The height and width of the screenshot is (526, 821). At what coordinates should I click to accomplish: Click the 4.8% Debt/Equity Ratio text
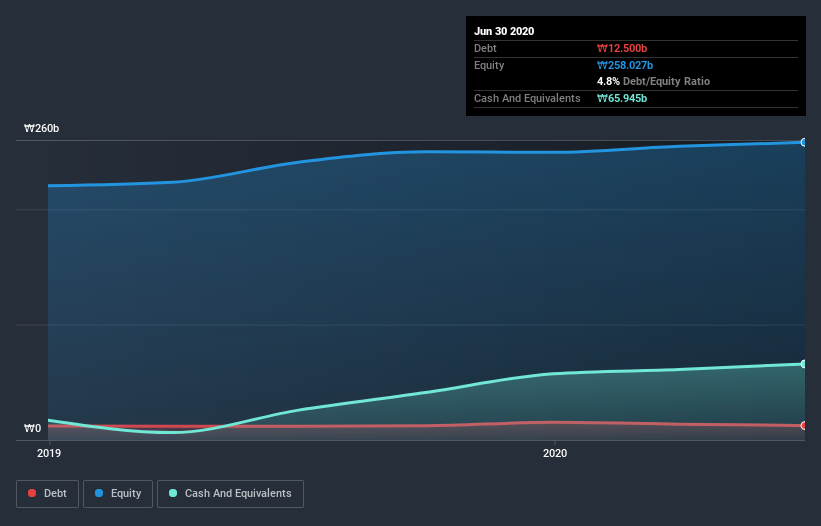click(653, 81)
